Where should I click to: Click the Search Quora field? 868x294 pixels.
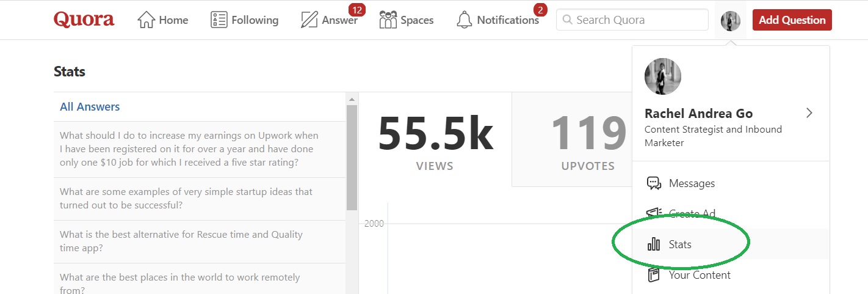tap(632, 20)
